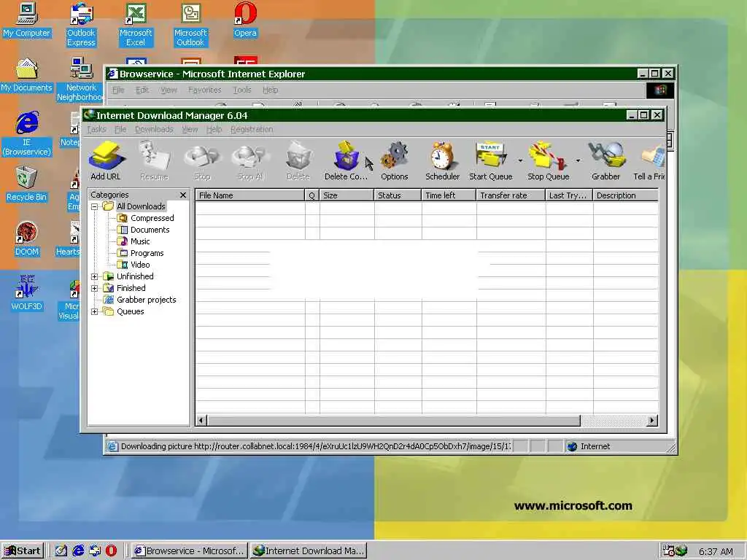This screenshot has height=560, width=747.
Task: Click the horizontal scrollbar left arrow
Action: [x=201, y=421]
